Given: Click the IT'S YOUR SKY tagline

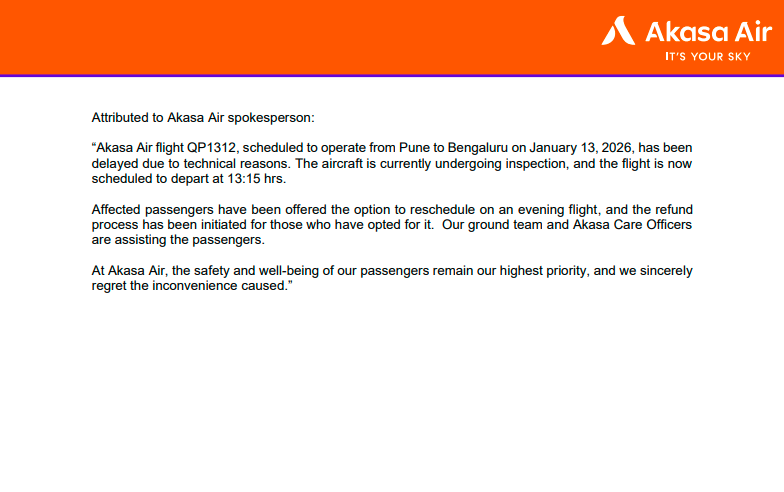Looking at the screenshot, I should pos(707,57).
